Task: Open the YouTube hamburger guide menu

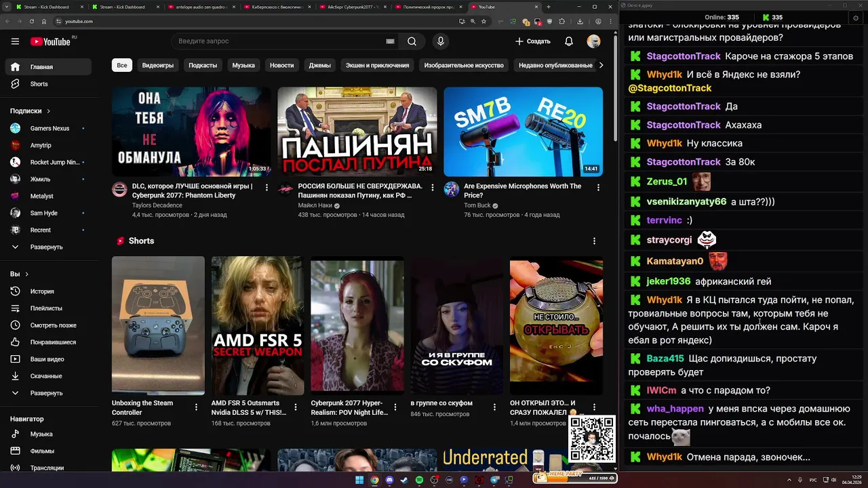Action: [15, 41]
